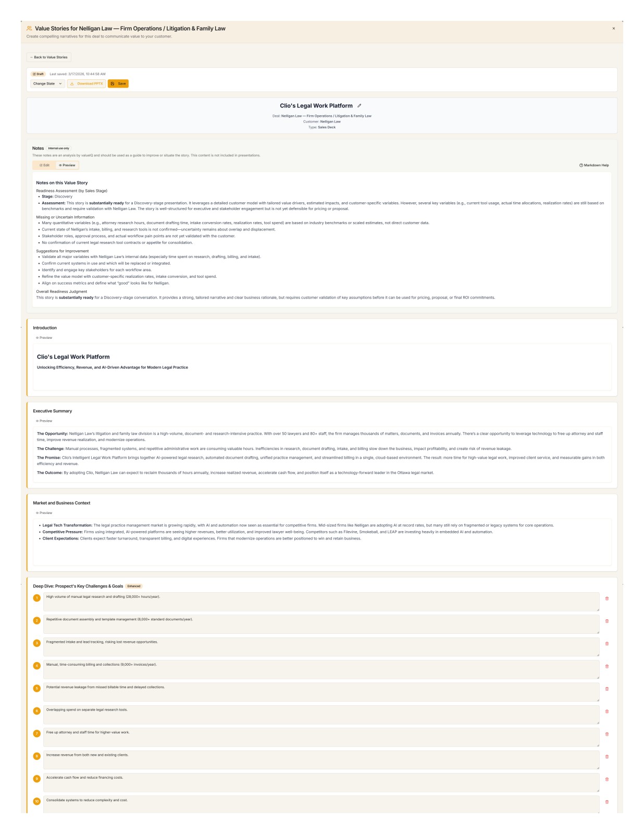The height and width of the screenshot is (834, 644).
Task: Click number 10 badge in challenges list
Action: click(x=36, y=801)
